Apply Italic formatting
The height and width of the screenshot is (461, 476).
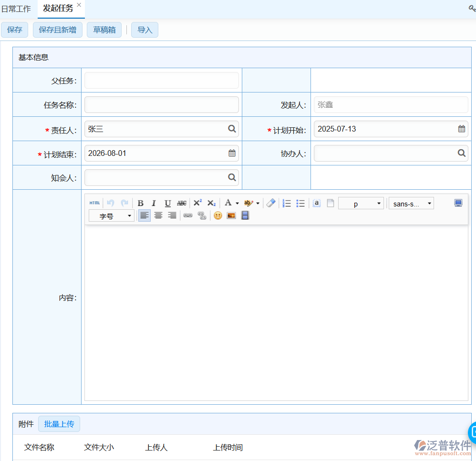pyautogui.click(x=154, y=203)
